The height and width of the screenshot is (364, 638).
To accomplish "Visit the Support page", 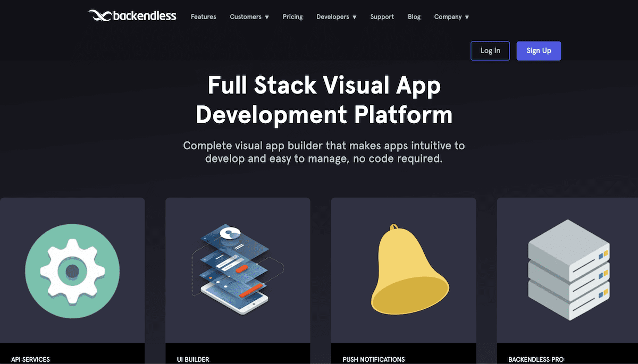I will (x=382, y=16).
